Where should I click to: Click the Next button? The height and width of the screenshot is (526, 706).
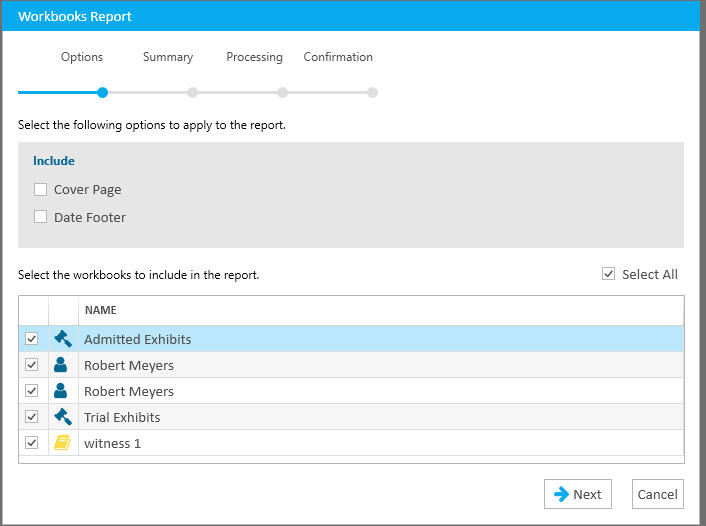click(x=578, y=494)
